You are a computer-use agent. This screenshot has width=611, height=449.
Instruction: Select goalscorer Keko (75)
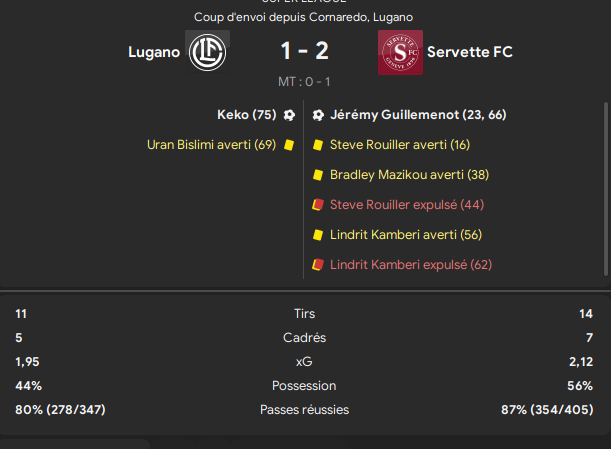[x=246, y=115]
